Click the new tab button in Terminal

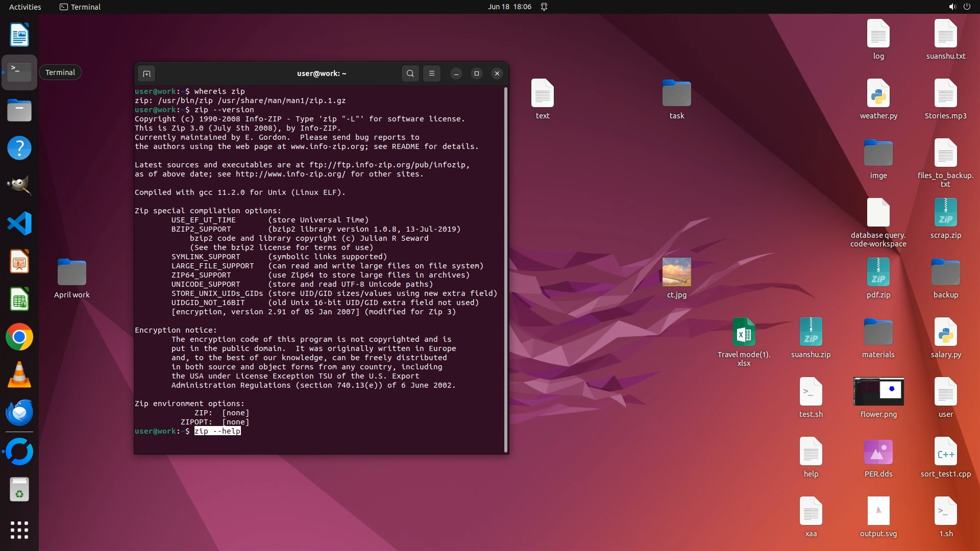click(x=146, y=73)
